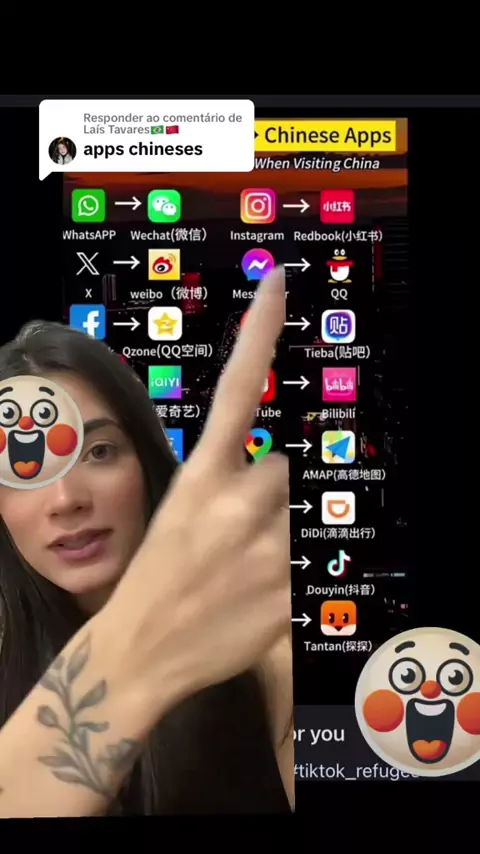This screenshot has width=480, height=854.
Task: Tap the AMAP paper-plane icon
Action: coord(338,447)
